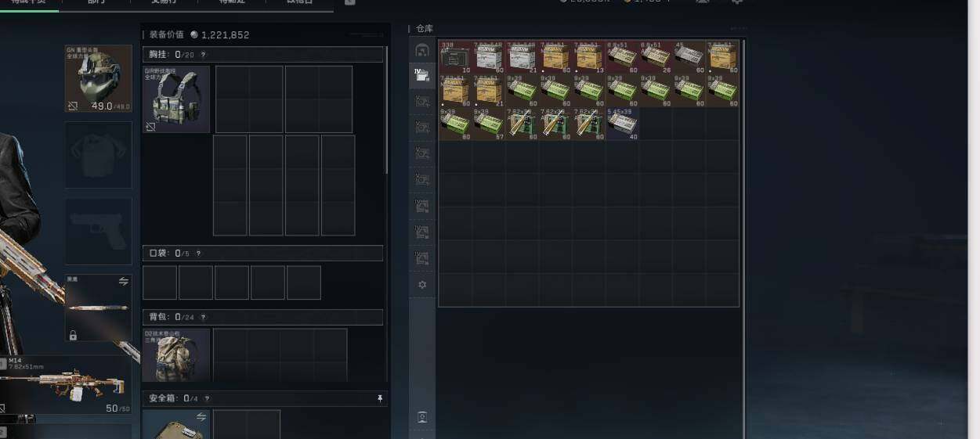Click the loadout panel scrollbar
980x439 pixels.
[x=385, y=111]
